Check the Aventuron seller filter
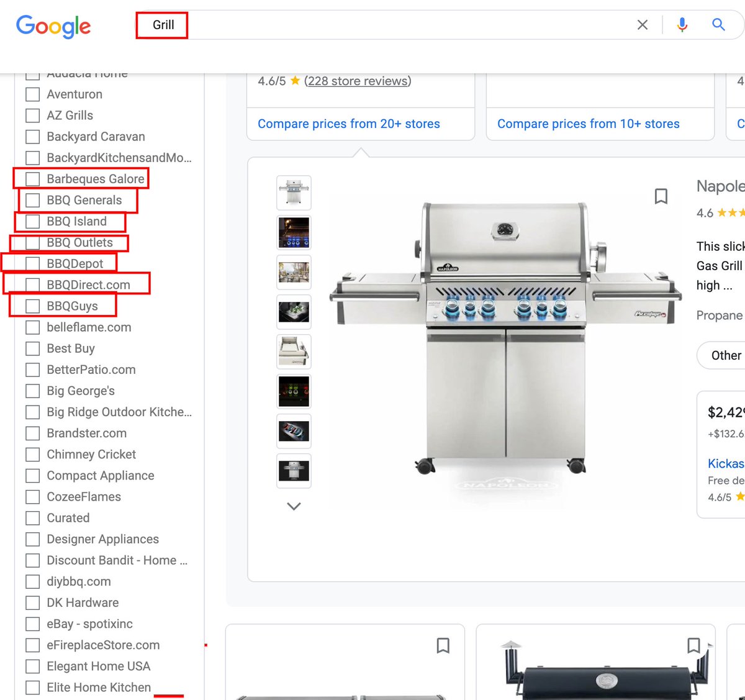Image resolution: width=745 pixels, height=700 pixels. [33, 94]
